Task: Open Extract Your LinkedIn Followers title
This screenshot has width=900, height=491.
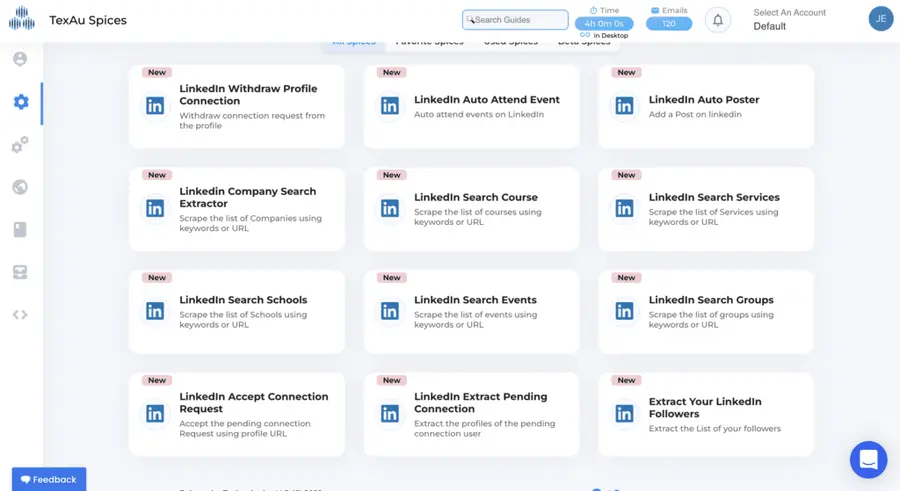Action: pos(705,408)
